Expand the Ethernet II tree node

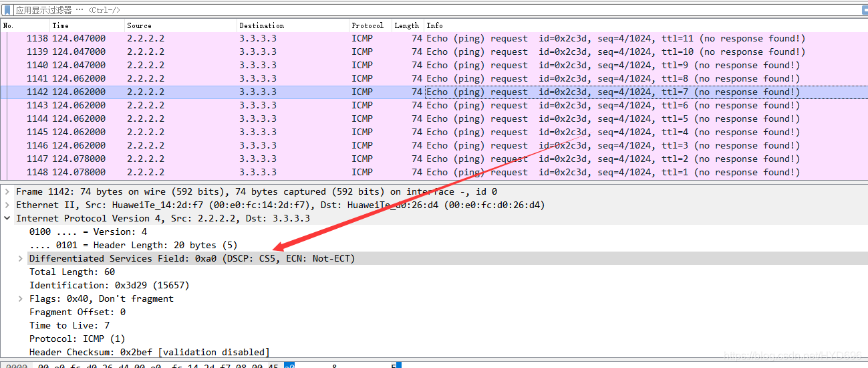coord(7,205)
